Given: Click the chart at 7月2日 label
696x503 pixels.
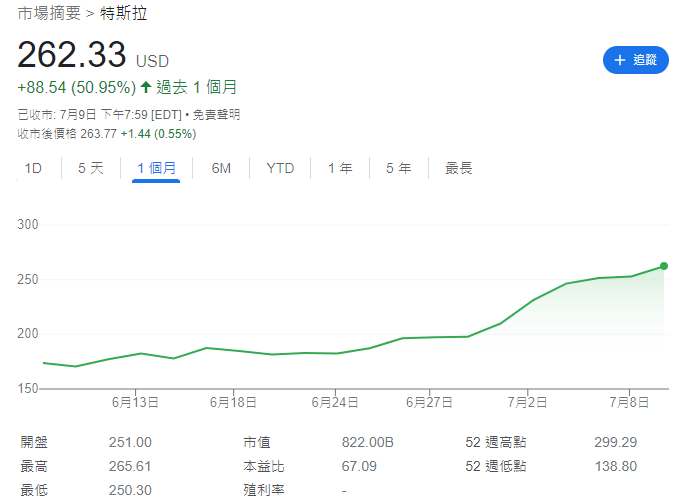Looking at the screenshot, I should pos(530,403).
